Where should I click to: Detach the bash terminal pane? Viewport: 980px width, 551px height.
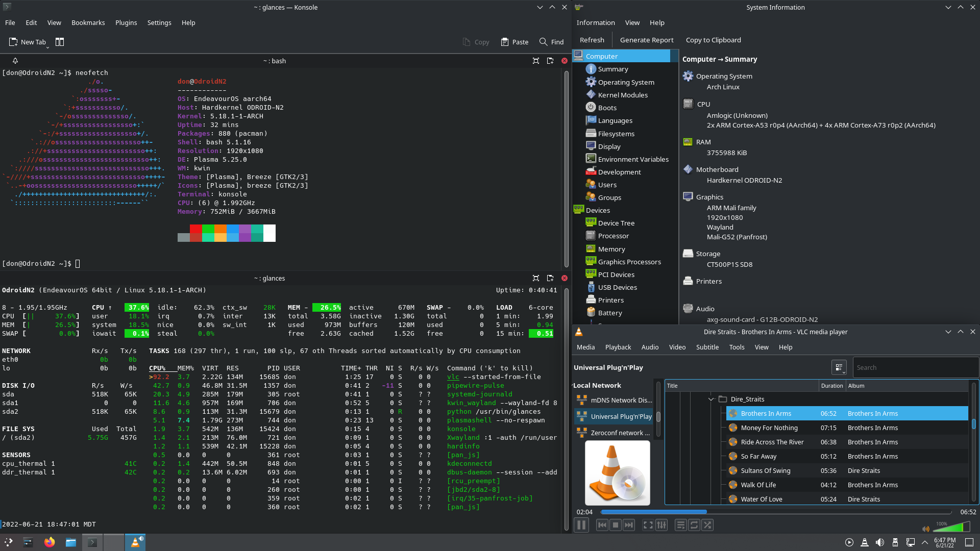click(550, 61)
